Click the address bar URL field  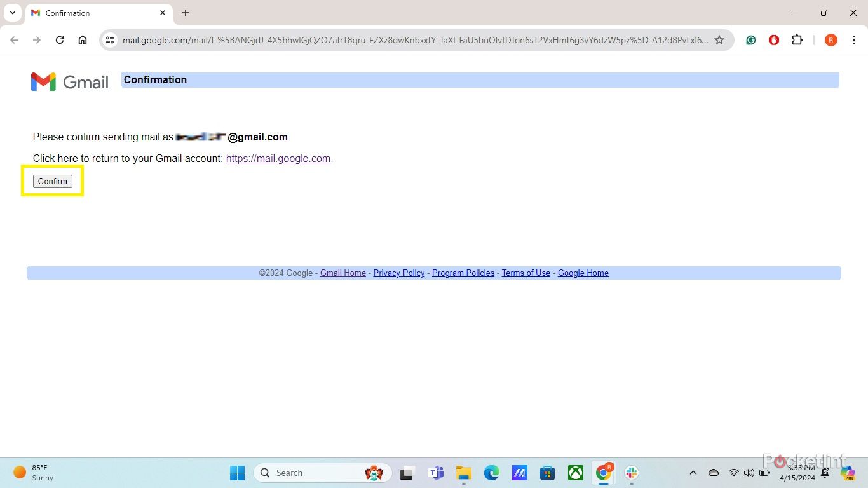[413, 40]
